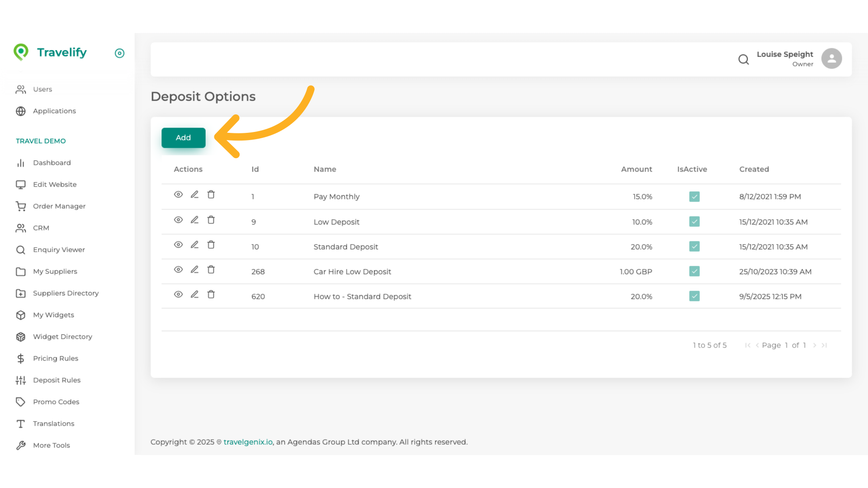The image size is (868, 488).
Task: Edit How to - Standard Deposit row
Action: [x=194, y=295]
